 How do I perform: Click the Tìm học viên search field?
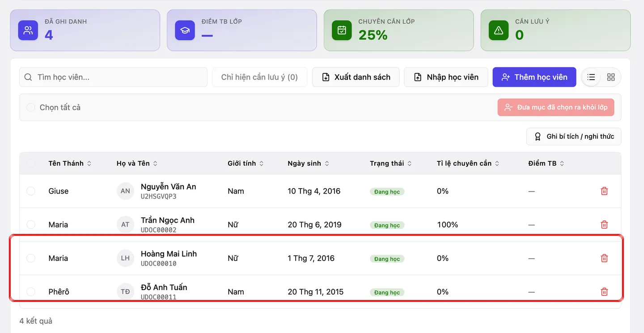point(113,77)
